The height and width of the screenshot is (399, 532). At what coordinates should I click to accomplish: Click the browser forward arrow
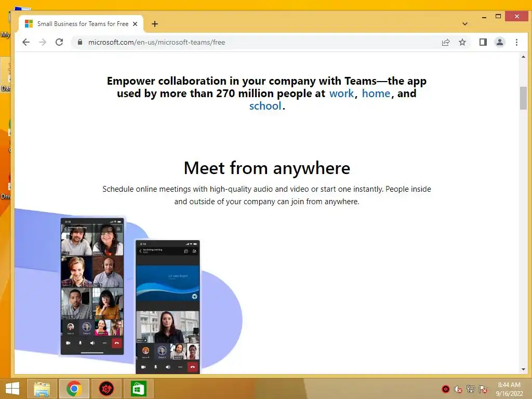(x=43, y=42)
